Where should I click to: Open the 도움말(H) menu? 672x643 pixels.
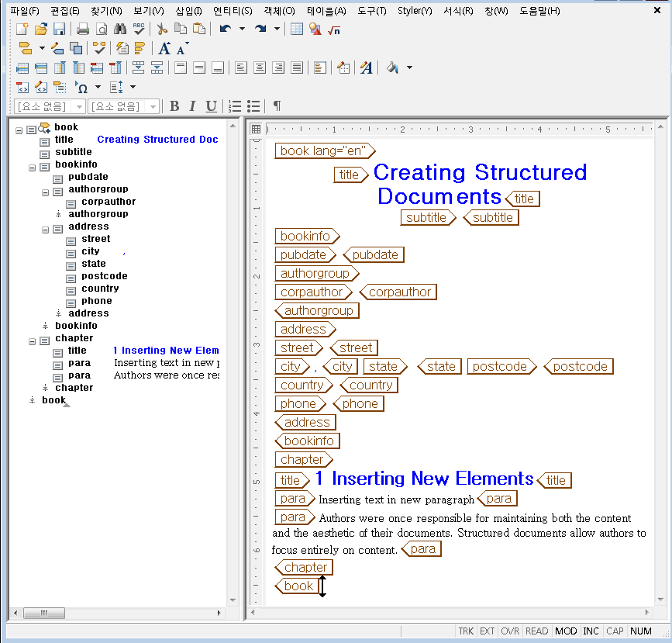click(539, 11)
